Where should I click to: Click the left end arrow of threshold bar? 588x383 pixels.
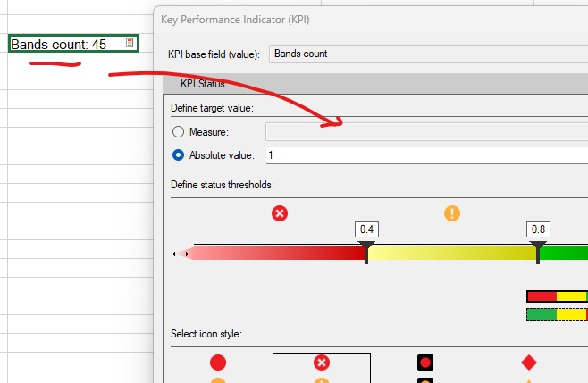(x=181, y=254)
